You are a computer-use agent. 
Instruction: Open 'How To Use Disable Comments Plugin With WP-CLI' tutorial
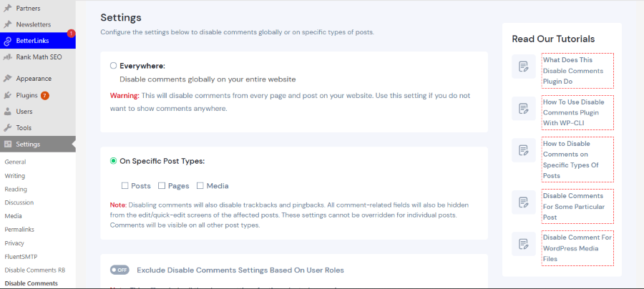click(x=577, y=112)
